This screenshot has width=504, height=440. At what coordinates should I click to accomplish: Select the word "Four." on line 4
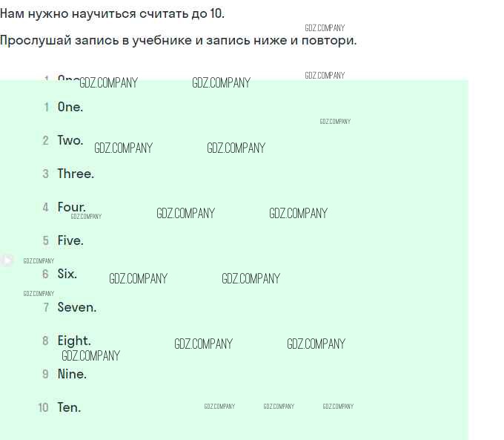click(72, 207)
